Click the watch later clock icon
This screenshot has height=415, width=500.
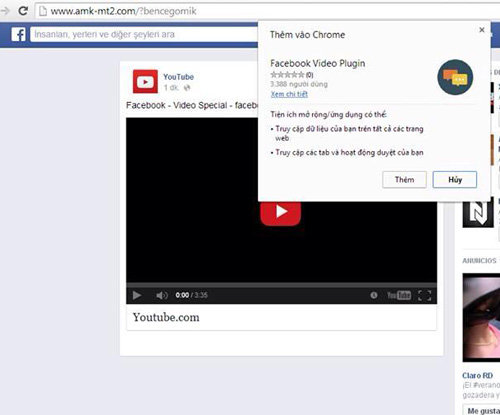point(374,295)
